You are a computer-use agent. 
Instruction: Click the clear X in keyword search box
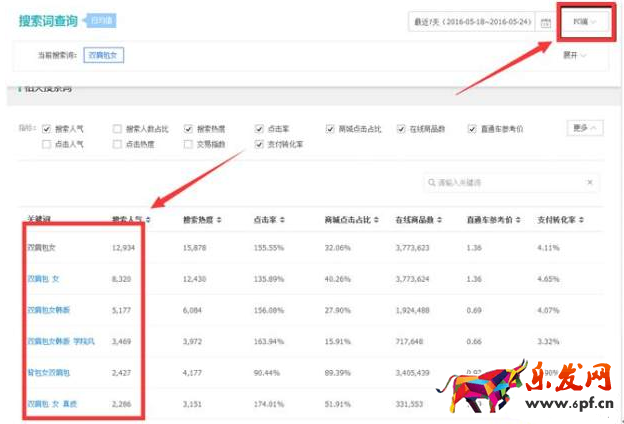tap(590, 183)
